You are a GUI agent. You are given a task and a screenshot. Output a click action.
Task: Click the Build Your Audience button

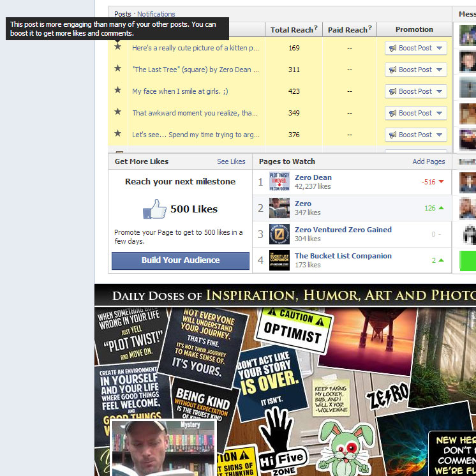point(181,260)
